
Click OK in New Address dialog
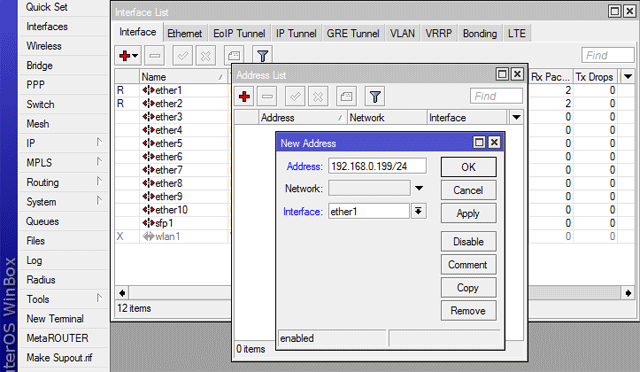469,167
